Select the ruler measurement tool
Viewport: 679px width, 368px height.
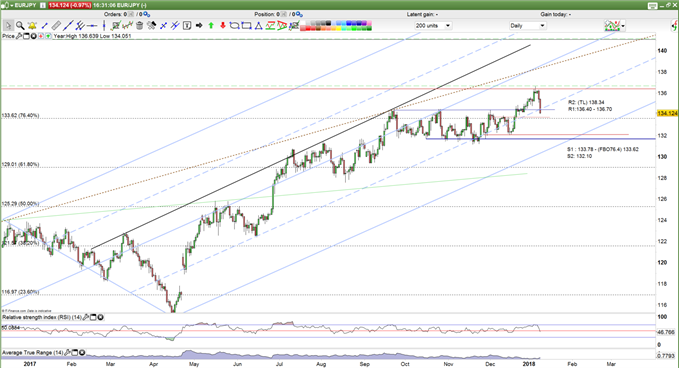click(x=56, y=26)
